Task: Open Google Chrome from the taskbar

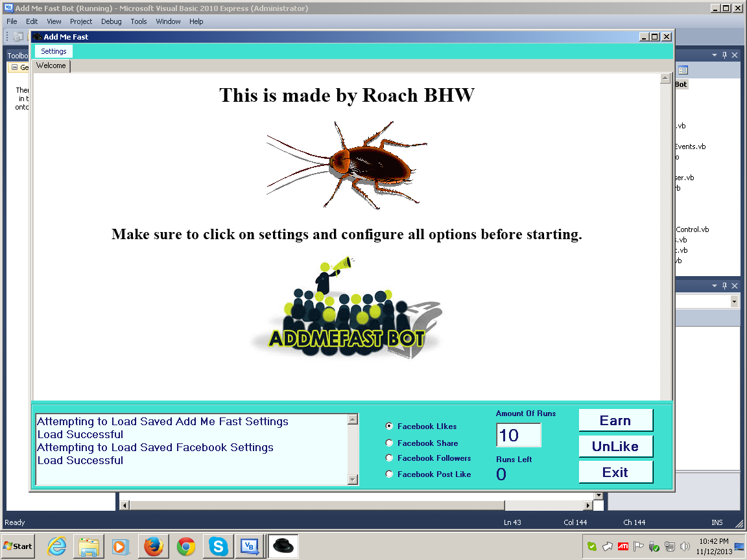Action: coord(186,546)
